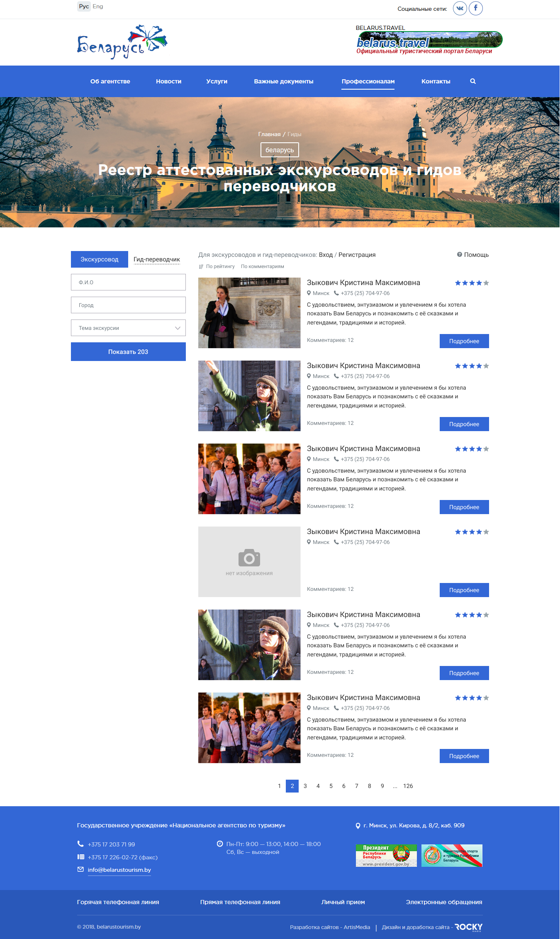Open the VK social network icon
Viewport: 560px width, 939px height.
click(460, 8)
